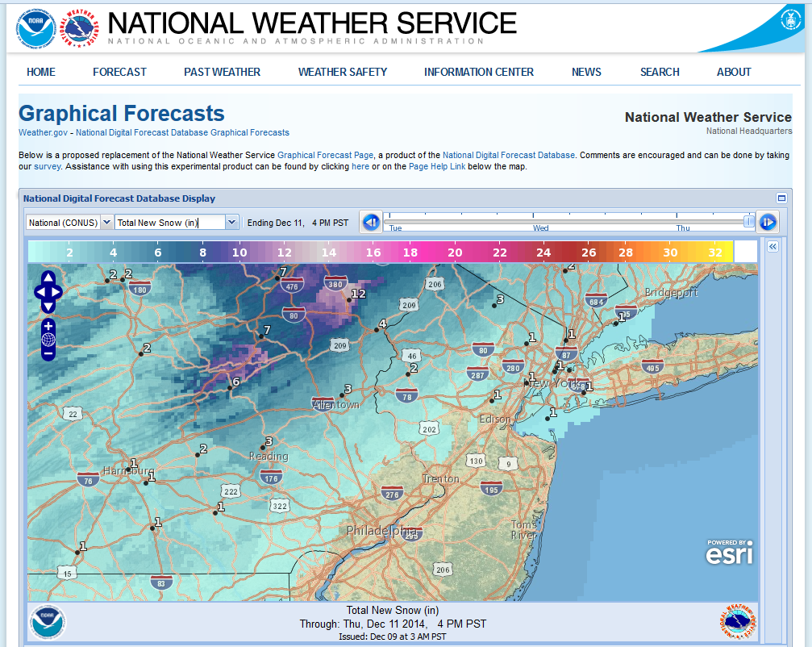Click the time slider handle
Screen dimensions: 812x647
click(x=749, y=220)
